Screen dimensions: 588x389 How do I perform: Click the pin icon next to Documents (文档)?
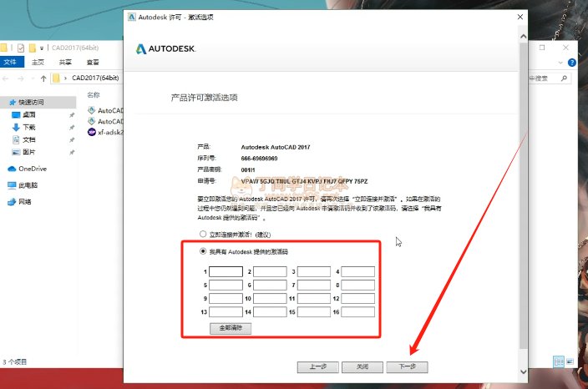[72, 140]
